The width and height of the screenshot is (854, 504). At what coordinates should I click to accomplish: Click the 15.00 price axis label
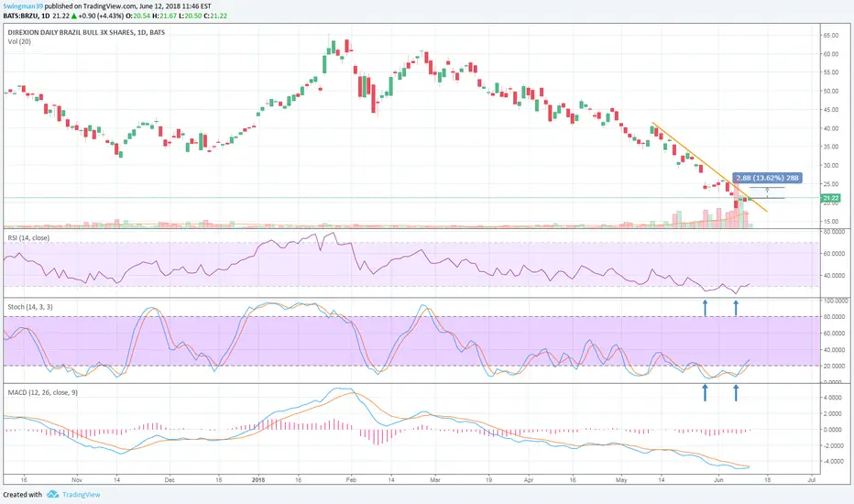(830, 222)
